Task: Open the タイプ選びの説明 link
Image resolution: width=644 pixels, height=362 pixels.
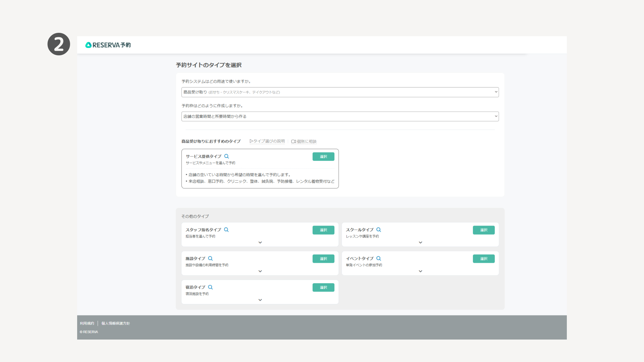Action: (x=267, y=141)
